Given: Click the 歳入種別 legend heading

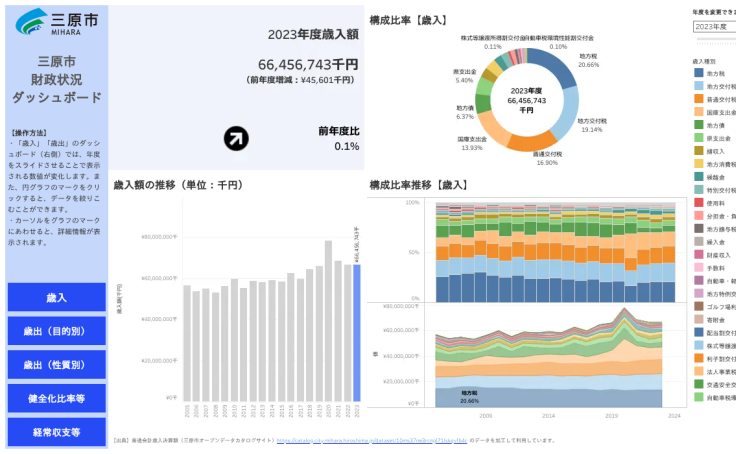Looking at the screenshot, I should point(704,61).
